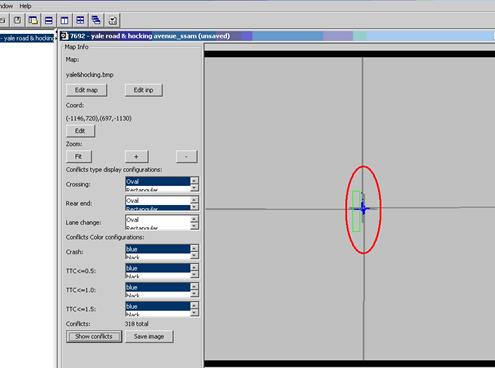The image size is (495, 368).
Task: Open the Help menu
Action: click(25, 6)
